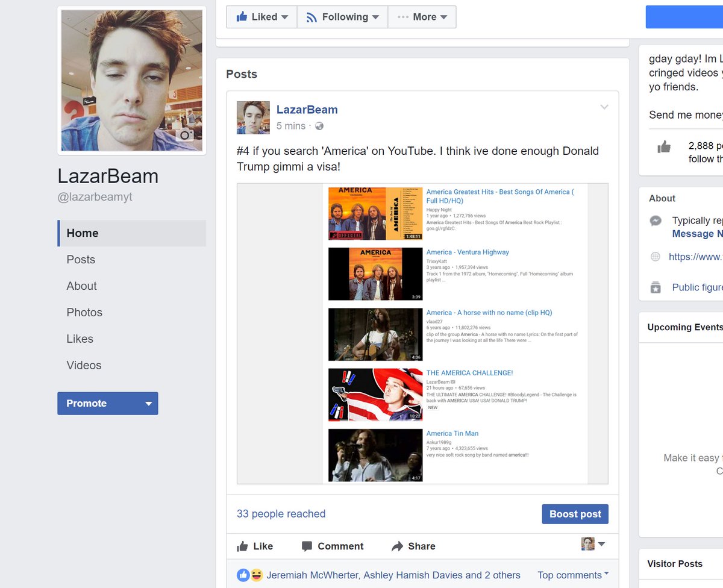723x588 pixels.
Task: Go to Posts in sidebar menu
Action: pyautogui.click(x=81, y=260)
